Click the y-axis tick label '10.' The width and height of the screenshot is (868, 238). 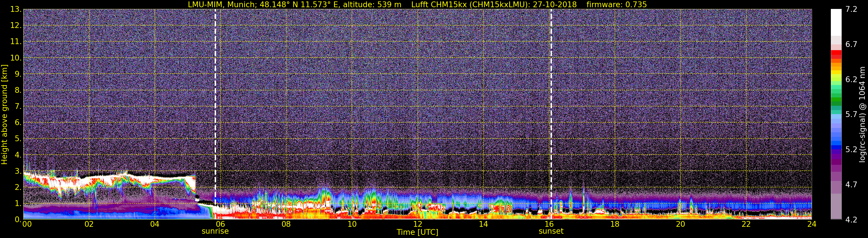16,58
